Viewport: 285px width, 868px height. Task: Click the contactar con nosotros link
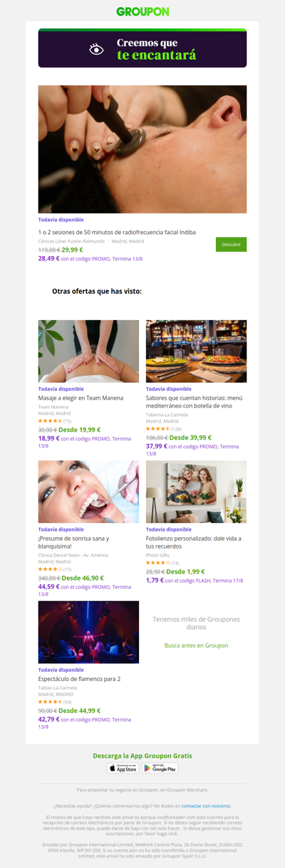pos(206,805)
